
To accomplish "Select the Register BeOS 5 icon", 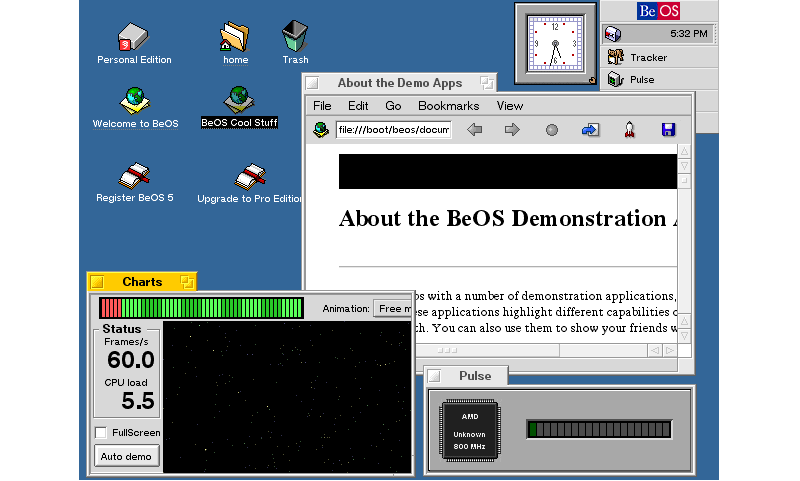I will [x=134, y=176].
